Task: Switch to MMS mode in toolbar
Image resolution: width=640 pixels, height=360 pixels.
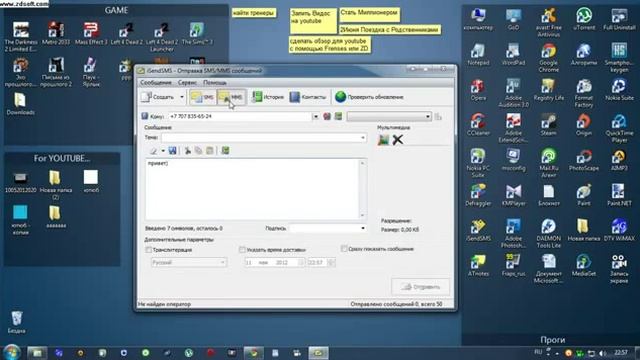Action: (231, 97)
